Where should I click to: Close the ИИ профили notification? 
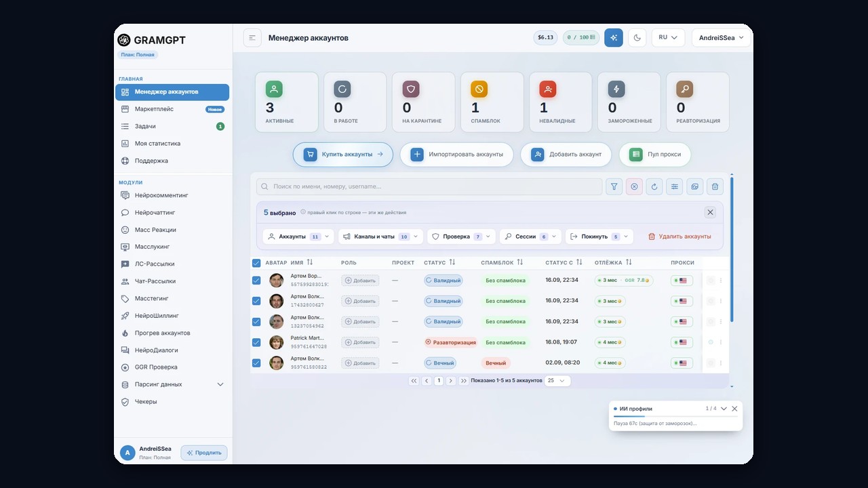tap(734, 409)
